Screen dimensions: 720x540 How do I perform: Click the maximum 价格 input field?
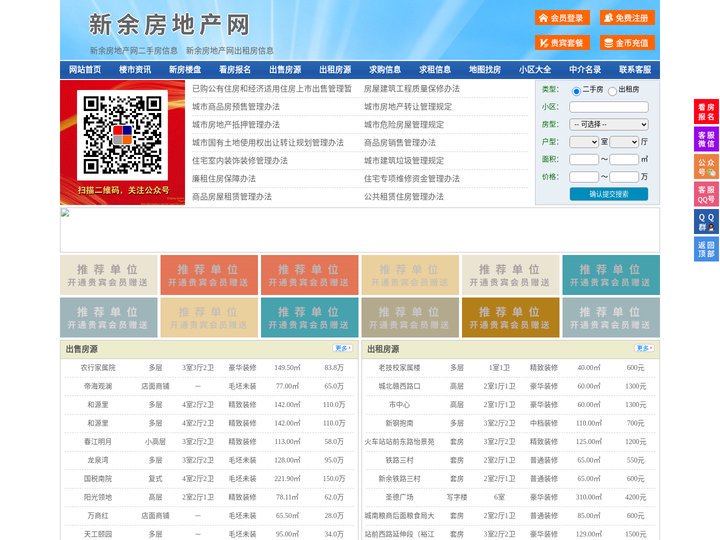point(624,177)
